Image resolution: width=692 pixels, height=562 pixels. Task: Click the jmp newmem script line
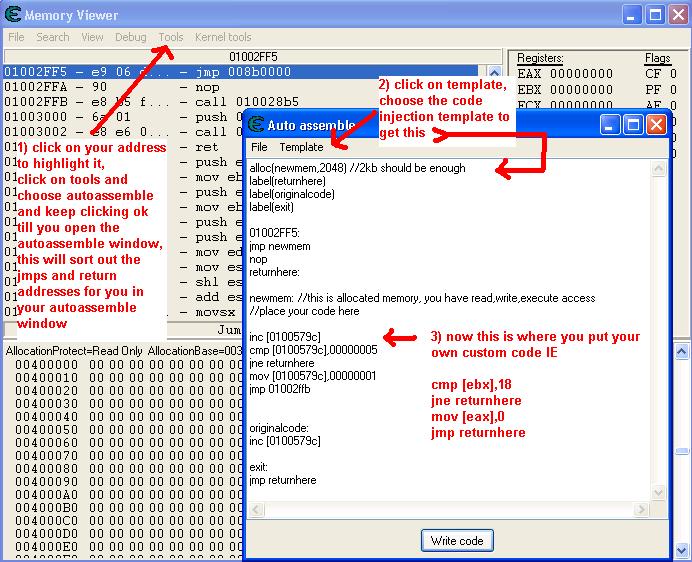280,246
